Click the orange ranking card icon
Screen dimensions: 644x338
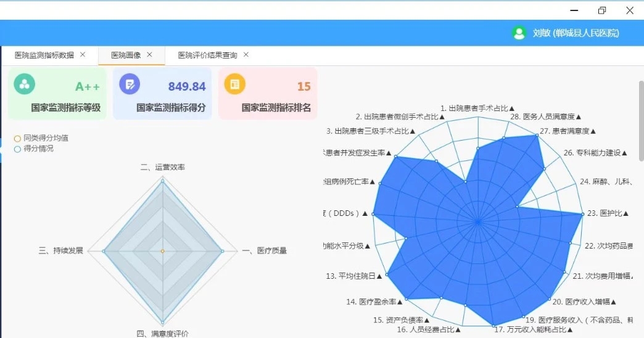click(x=234, y=84)
